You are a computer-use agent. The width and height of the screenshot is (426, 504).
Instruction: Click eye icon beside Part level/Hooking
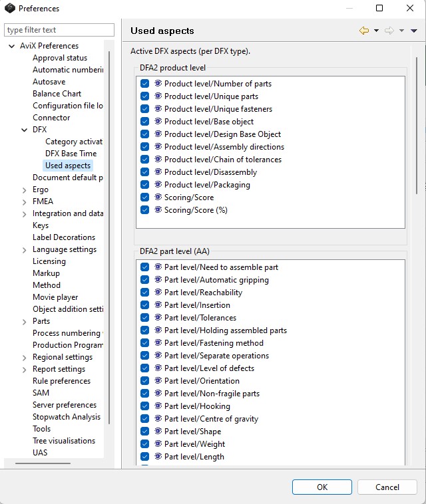coord(158,406)
